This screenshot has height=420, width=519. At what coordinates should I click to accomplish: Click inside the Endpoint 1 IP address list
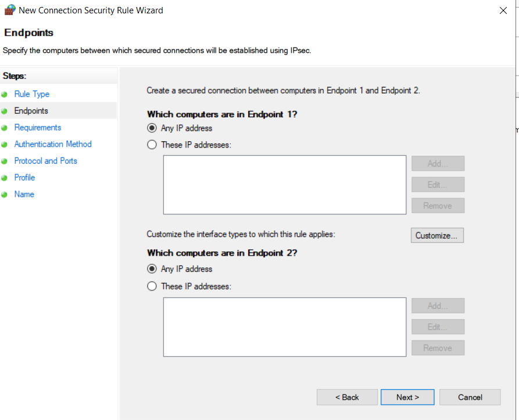coord(285,185)
